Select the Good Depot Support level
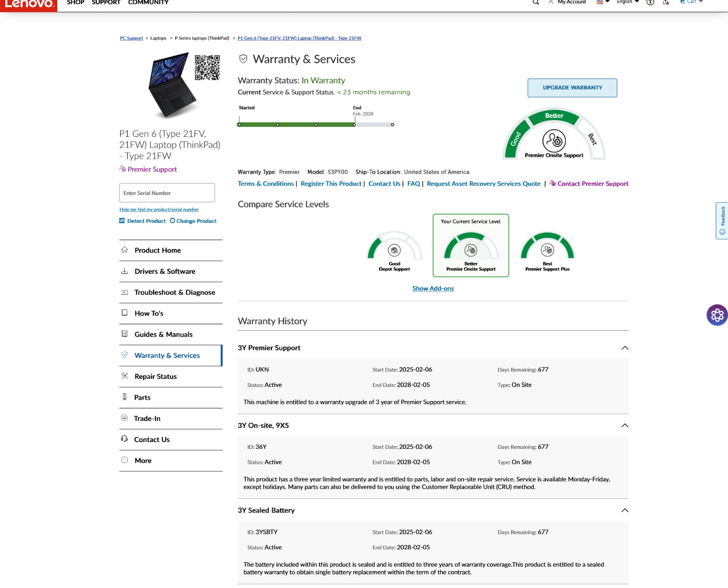 pos(394,252)
